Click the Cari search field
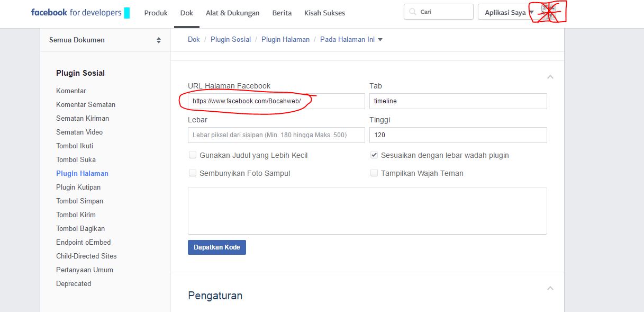Viewport: 644px width, 312px height. [439, 12]
